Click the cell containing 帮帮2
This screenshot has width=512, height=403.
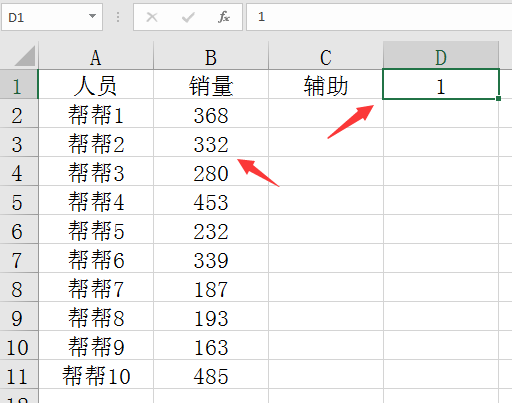pos(96,142)
